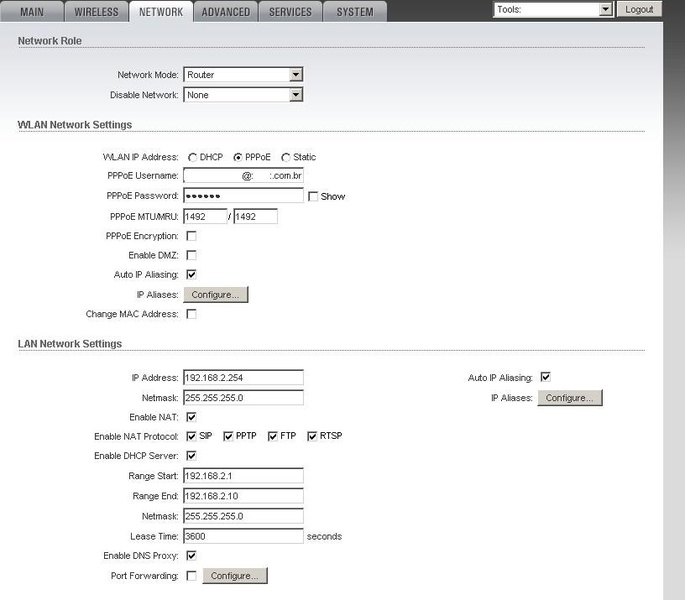The image size is (685, 600).
Task: Enable PPPoE Encryption checkbox
Action: pos(191,236)
